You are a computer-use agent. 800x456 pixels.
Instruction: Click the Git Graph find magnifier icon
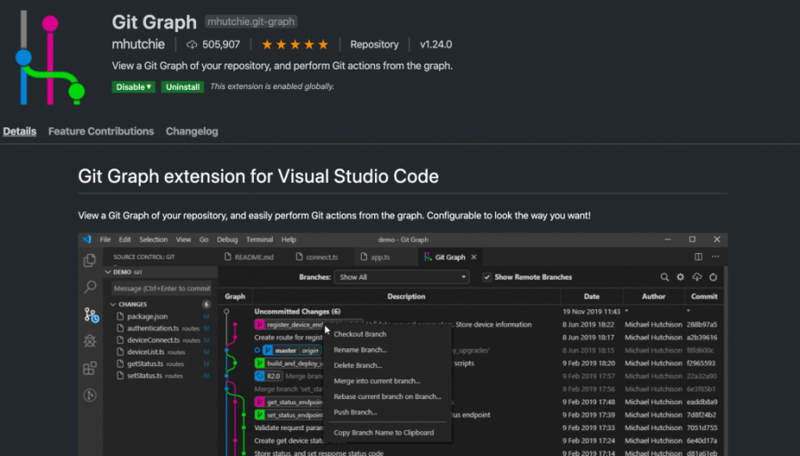[664, 277]
